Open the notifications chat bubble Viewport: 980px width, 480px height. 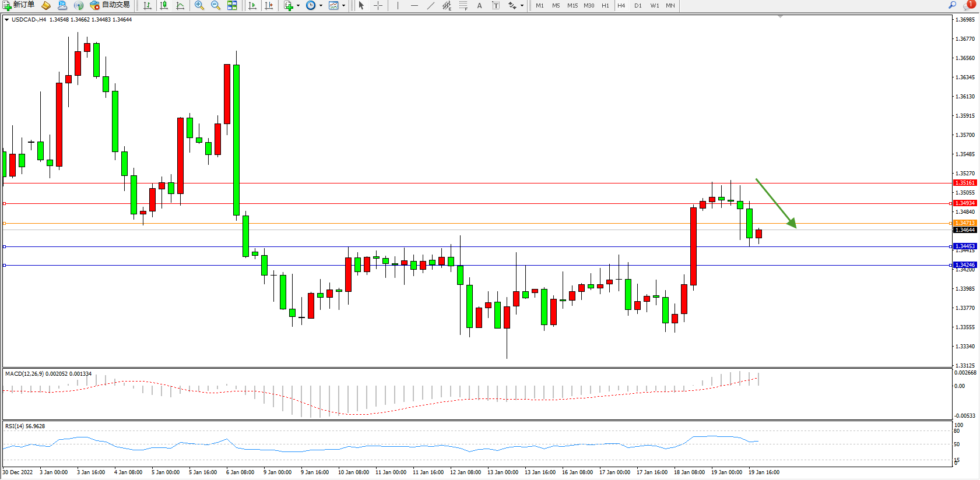(968, 5)
